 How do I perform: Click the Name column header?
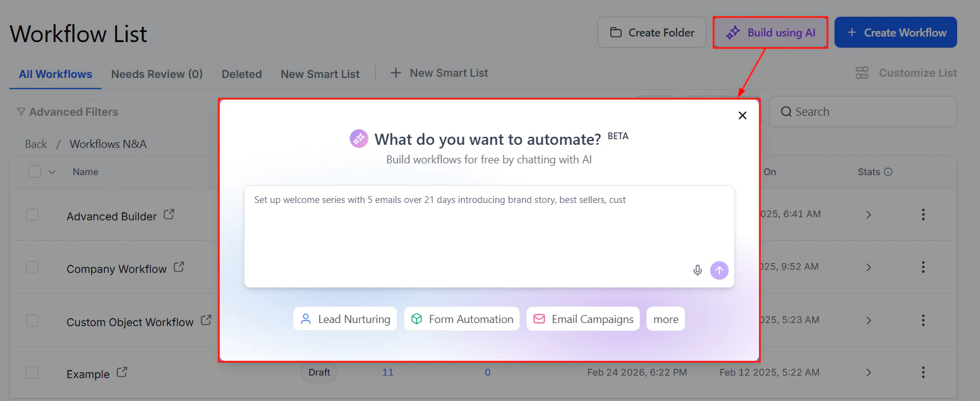tap(85, 172)
